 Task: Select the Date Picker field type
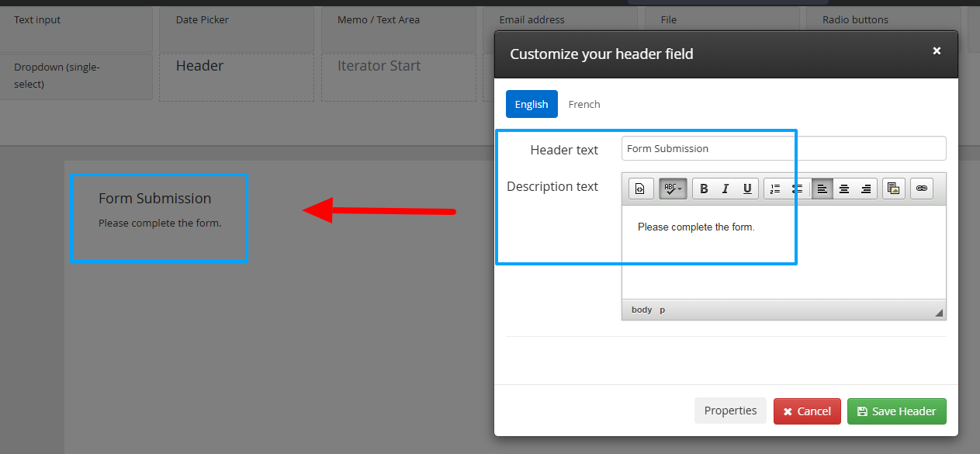pos(237,28)
